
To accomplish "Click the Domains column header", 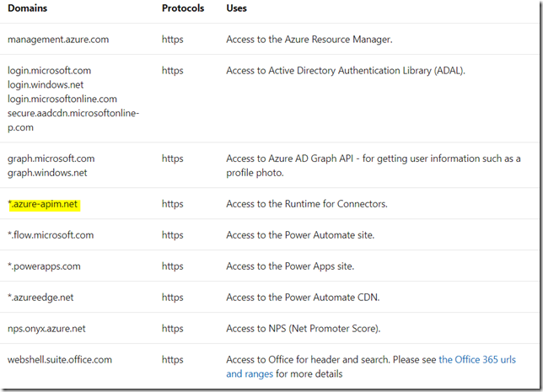I will [27, 8].
